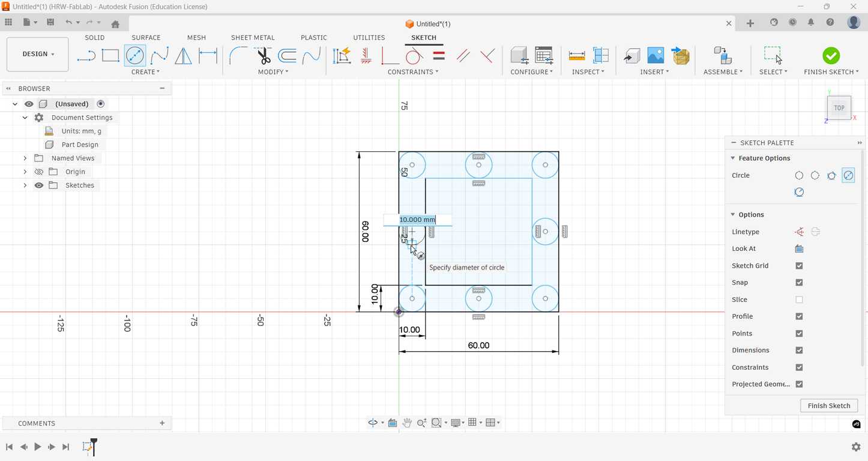
Task: Collapse the Document Settings node
Action: click(x=25, y=118)
